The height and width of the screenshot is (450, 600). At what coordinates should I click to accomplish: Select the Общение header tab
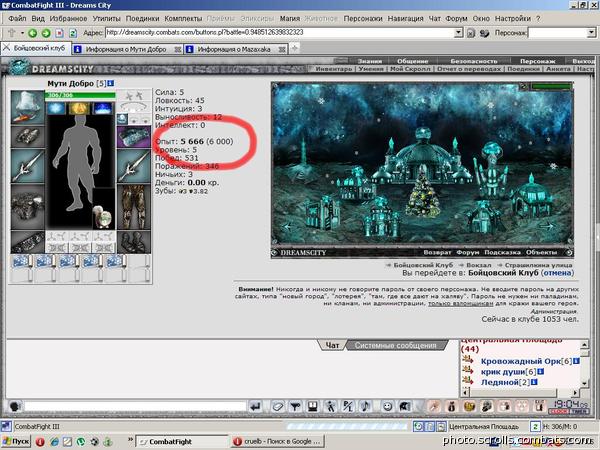pos(412,61)
